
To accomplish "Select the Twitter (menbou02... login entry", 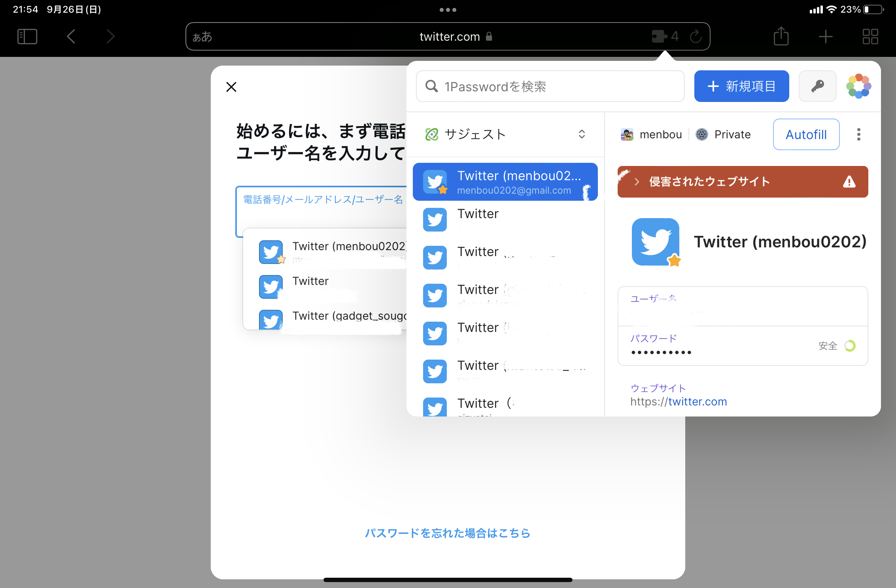I will tap(505, 182).
